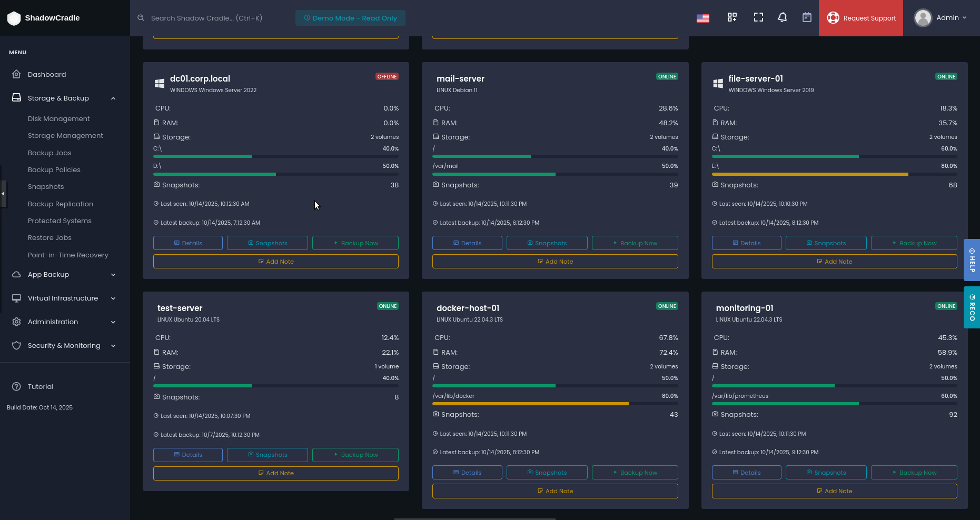The width and height of the screenshot is (980, 520).
Task: Click the Windows logo on file-server-01 card
Action: click(718, 83)
